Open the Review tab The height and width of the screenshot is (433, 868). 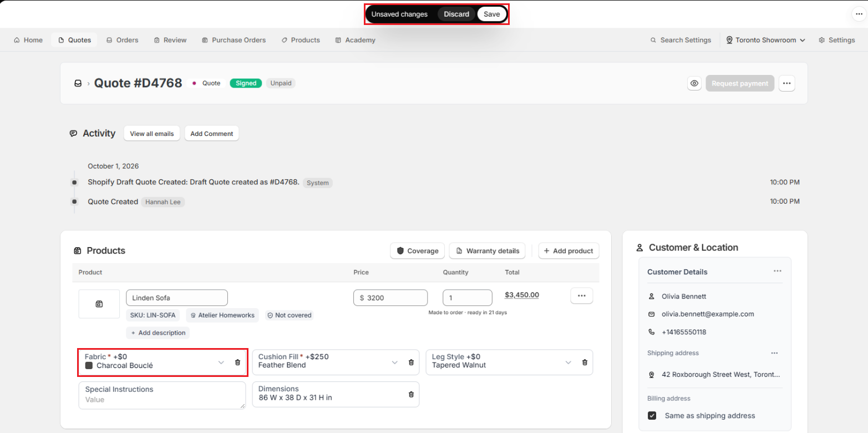pyautogui.click(x=170, y=40)
